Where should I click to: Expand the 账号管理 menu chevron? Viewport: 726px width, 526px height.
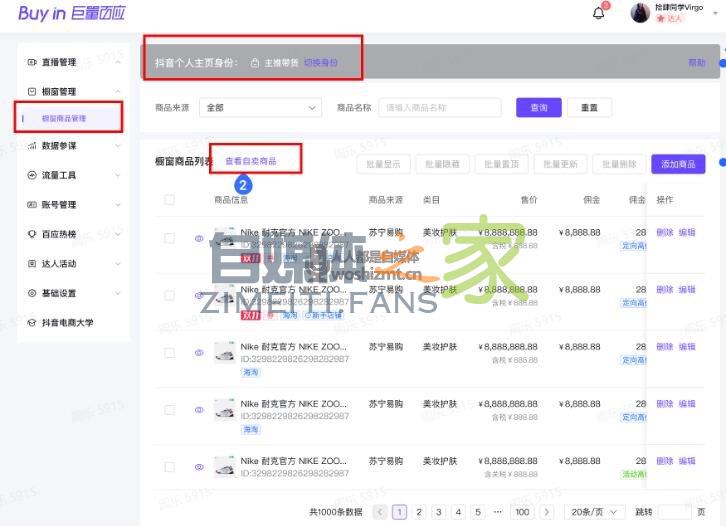click(118, 205)
